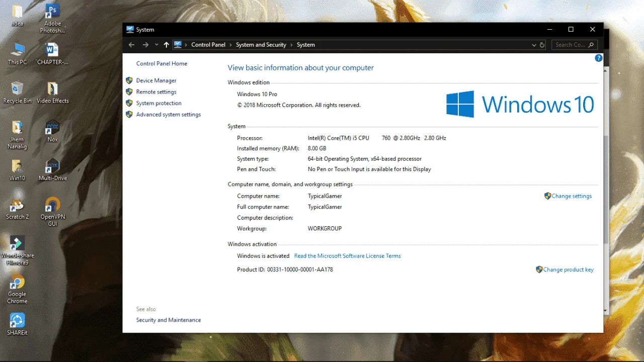Select the This PC desktop icon

click(x=17, y=54)
